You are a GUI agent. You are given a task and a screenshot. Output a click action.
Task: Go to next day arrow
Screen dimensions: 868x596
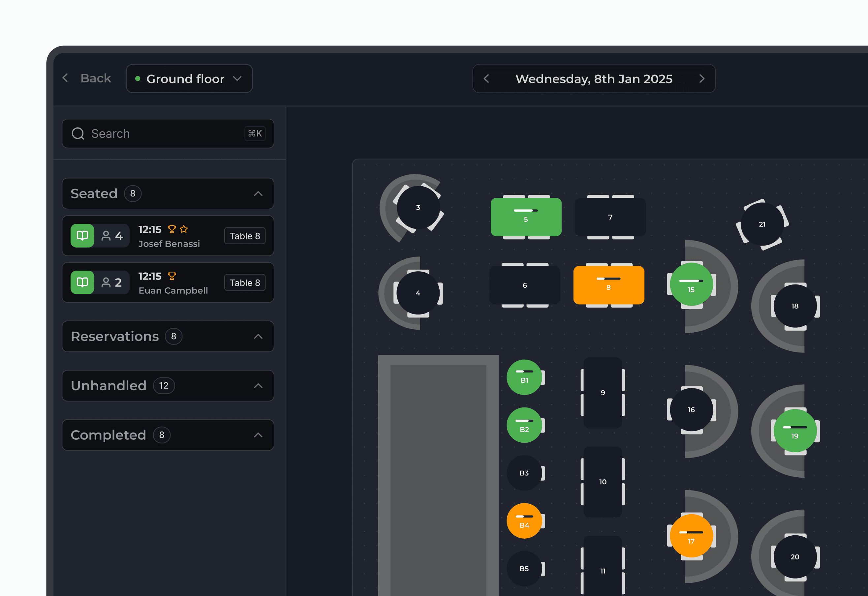(x=701, y=78)
